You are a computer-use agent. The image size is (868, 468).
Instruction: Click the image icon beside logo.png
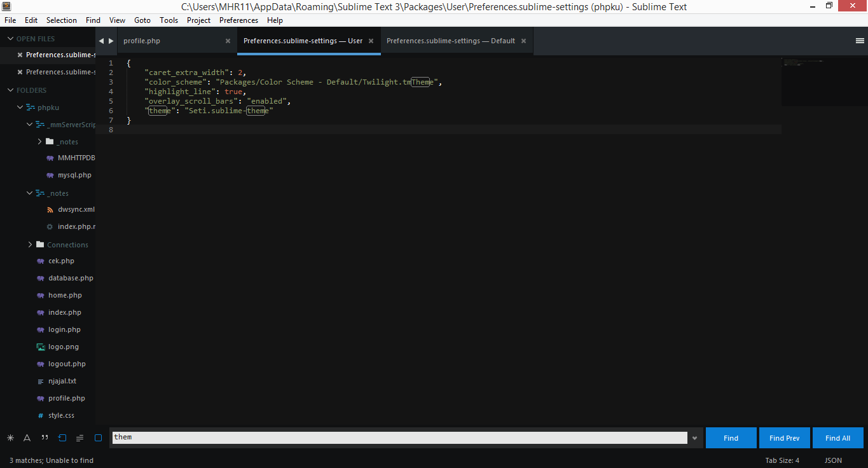pos(41,347)
